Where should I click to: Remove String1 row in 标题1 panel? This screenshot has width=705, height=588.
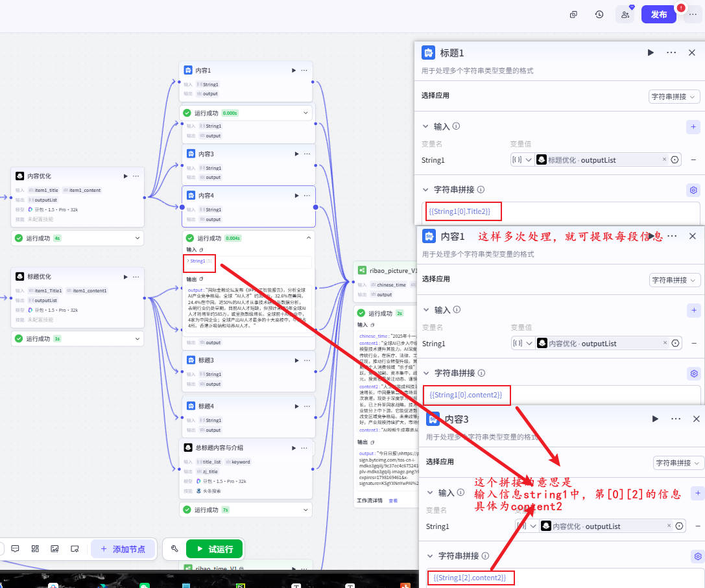pos(694,159)
